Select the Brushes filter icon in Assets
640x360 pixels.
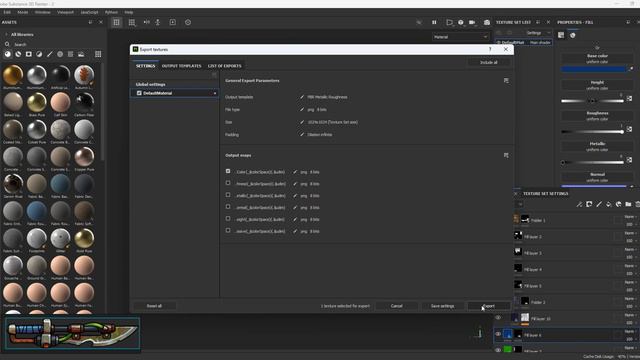click(x=49, y=54)
